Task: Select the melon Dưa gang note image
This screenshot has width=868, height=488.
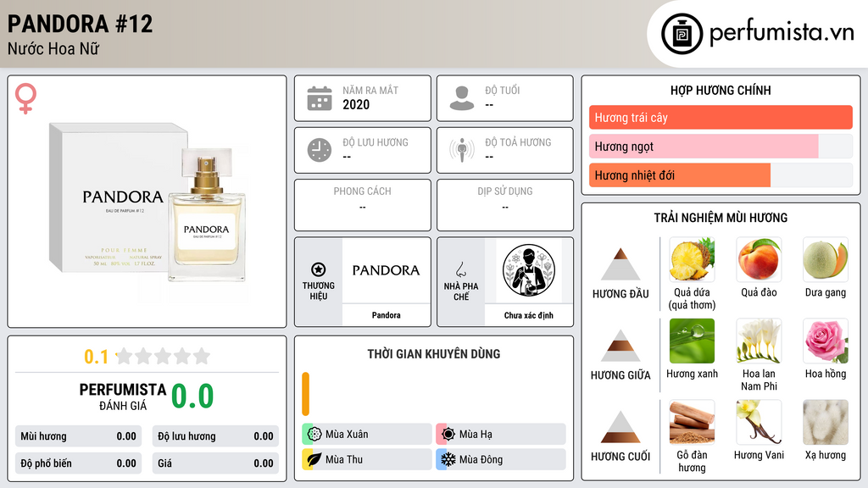Action: tap(826, 259)
